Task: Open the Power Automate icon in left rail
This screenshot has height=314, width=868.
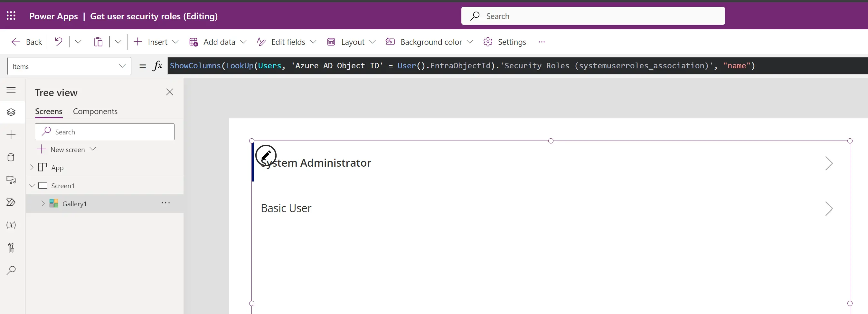Action: (11, 202)
